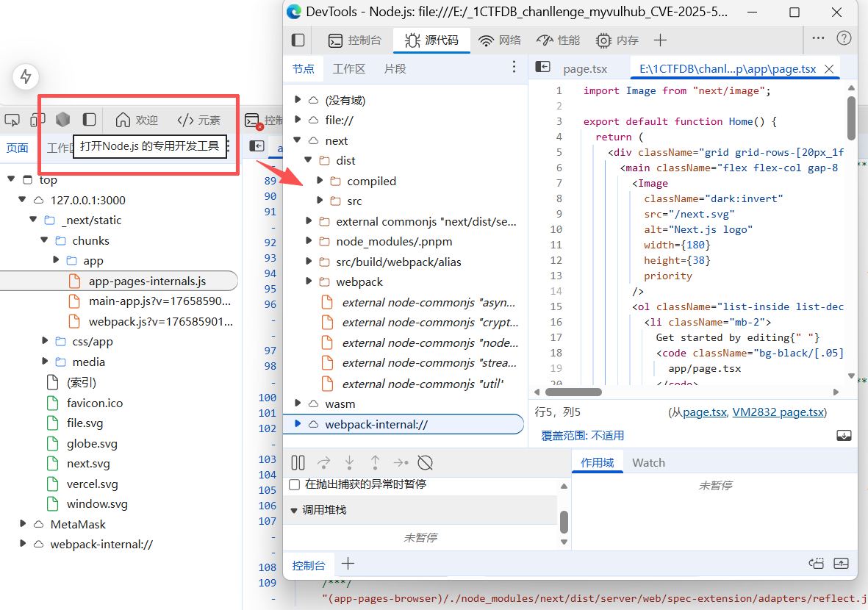The width and height of the screenshot is (868, 610).
Task: Click the hide navigator icon beside page.tsx
Action: [x=542, y=68]
